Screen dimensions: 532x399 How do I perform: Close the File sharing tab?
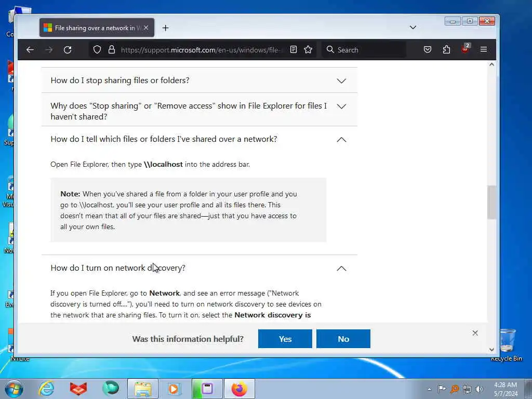click(146, 28)
